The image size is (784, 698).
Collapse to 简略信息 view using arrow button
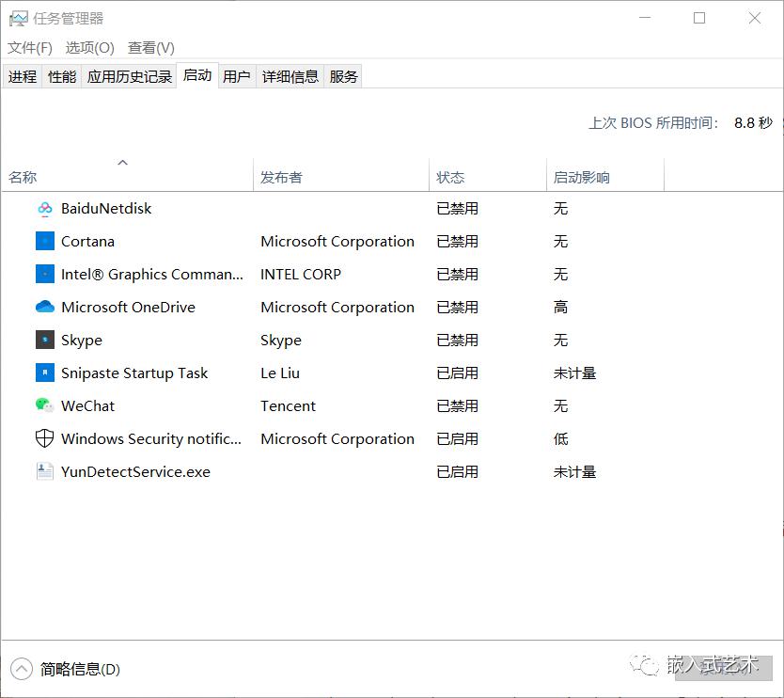pos(22,670)
